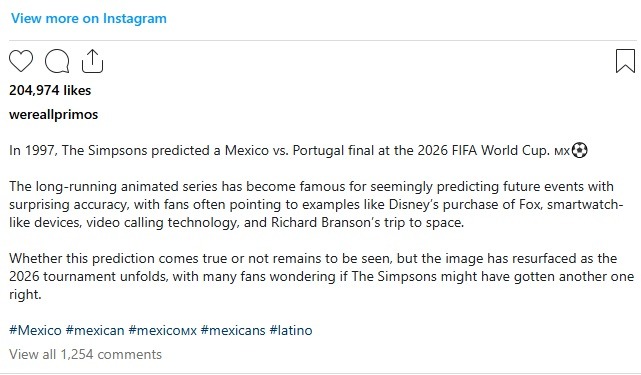Click the soccer ball emoji in the caption

[579, 150]
